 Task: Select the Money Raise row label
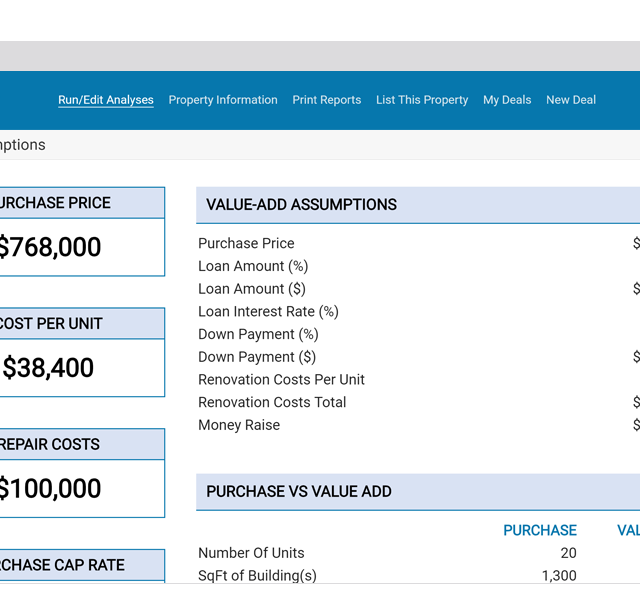[x=239, y=425]
